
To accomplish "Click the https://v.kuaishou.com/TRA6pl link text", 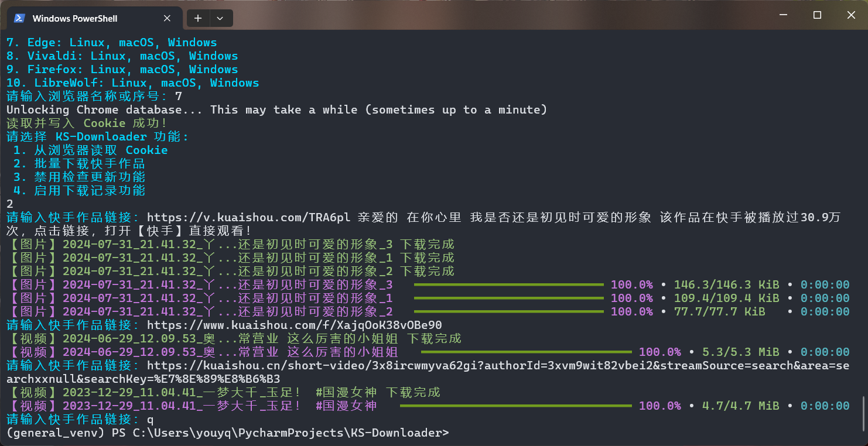I will coord(249,218).
